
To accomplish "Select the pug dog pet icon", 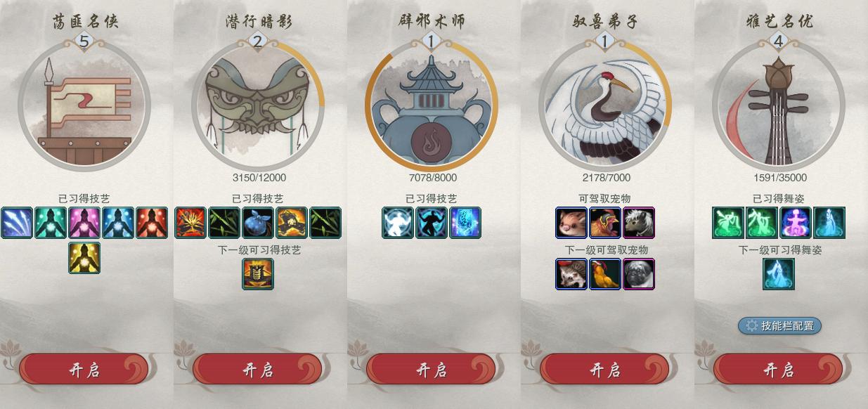I will [639, 274].
